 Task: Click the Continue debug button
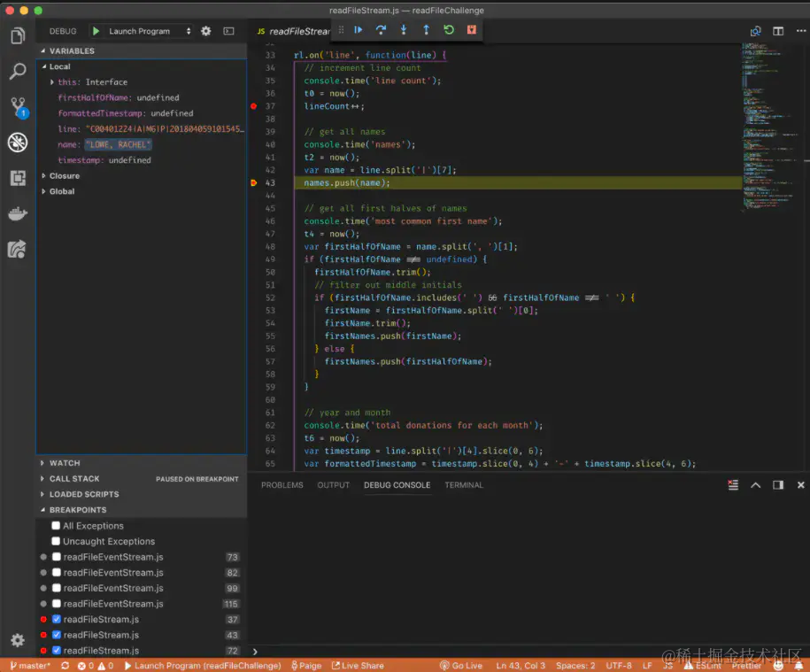click(x=359, y=30)
